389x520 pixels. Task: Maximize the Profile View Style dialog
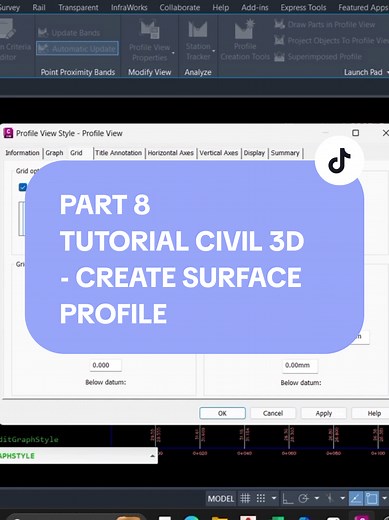(x=356, y=133)
